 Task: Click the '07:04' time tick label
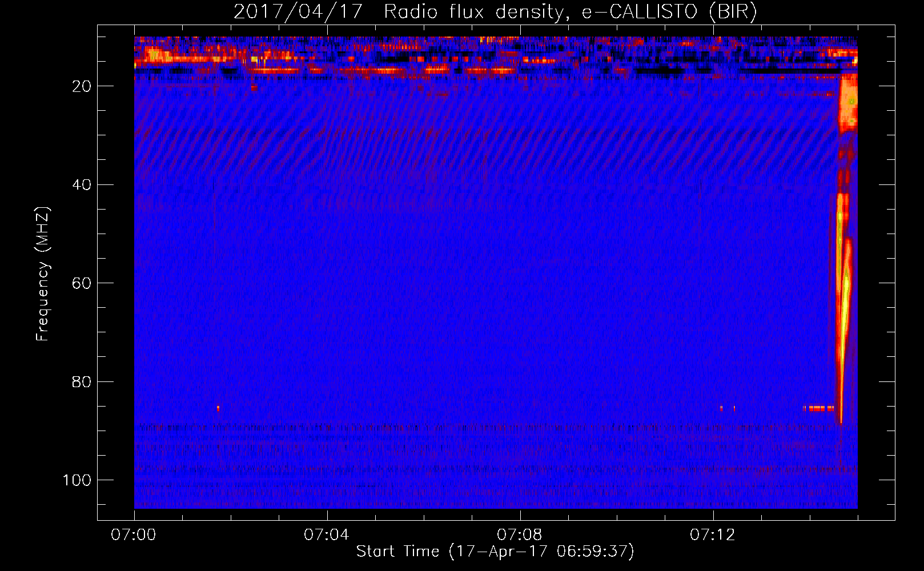tap(327, 535)
